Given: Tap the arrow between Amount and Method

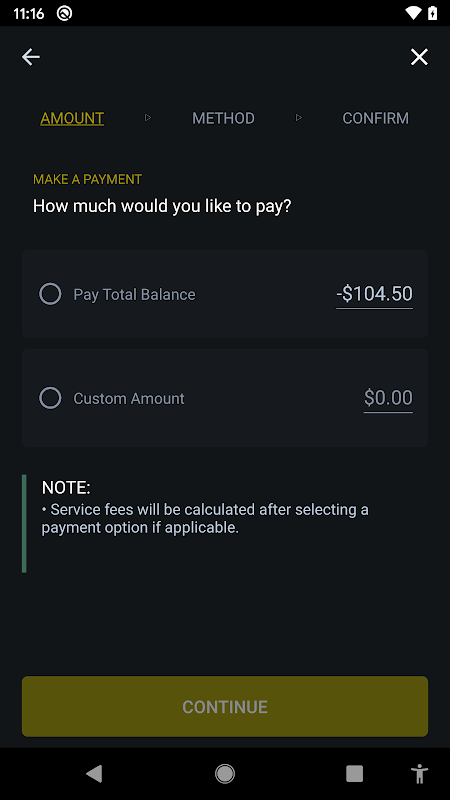Looking at the screenshot, I should click(148, 118).
